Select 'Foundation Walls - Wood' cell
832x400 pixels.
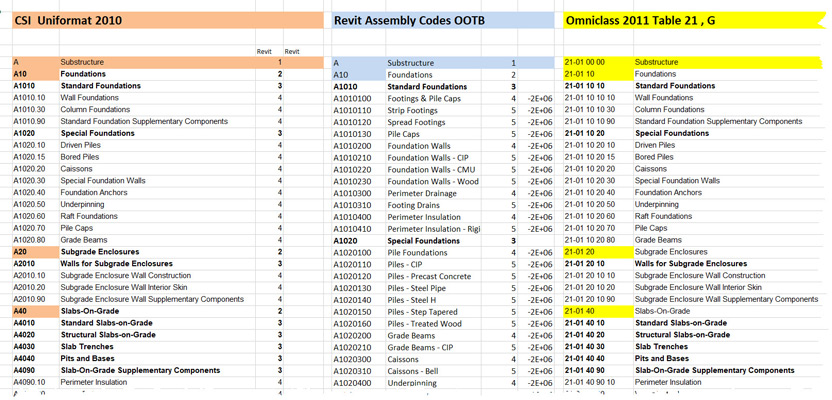click(x=432, y=181)
